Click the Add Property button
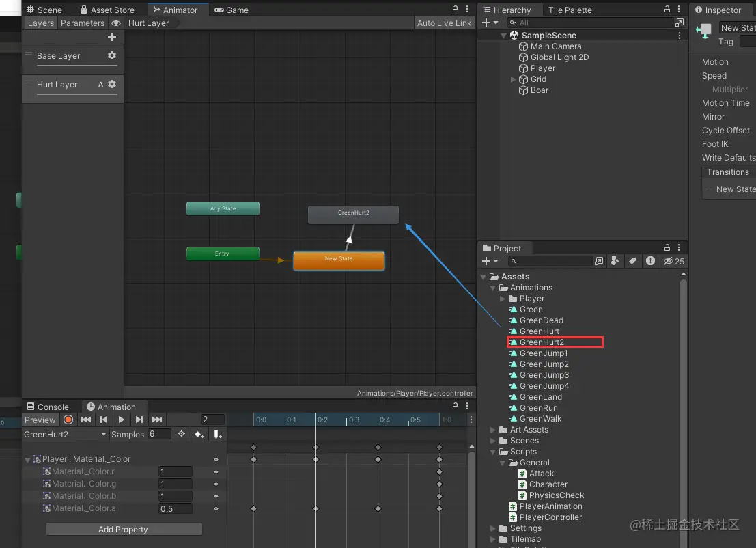This screenshot has width=756, height=548. 124,529
